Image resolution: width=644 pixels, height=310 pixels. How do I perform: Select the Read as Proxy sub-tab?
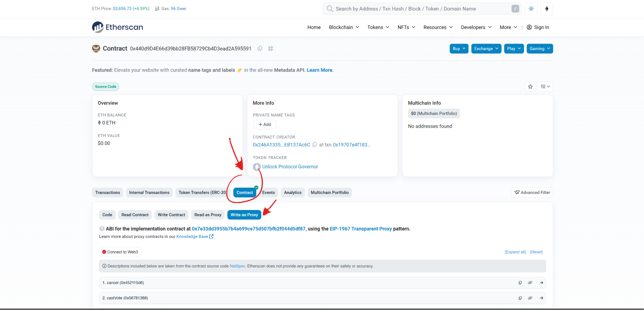(208, 215)
